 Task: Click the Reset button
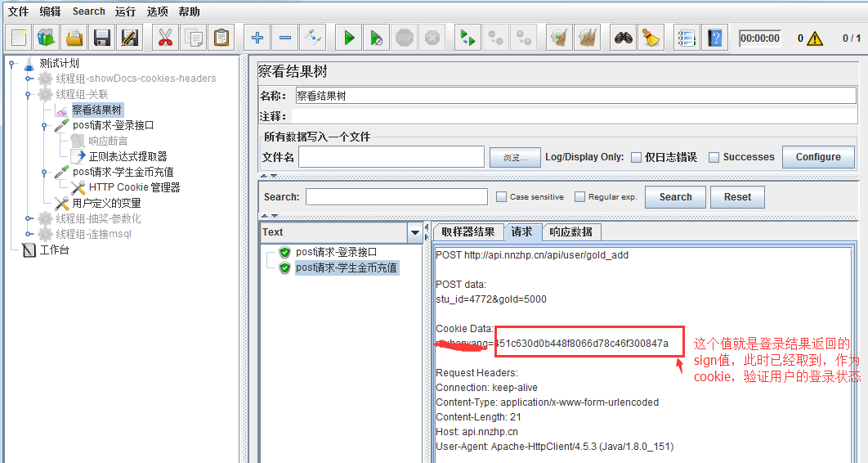[737, 197]
